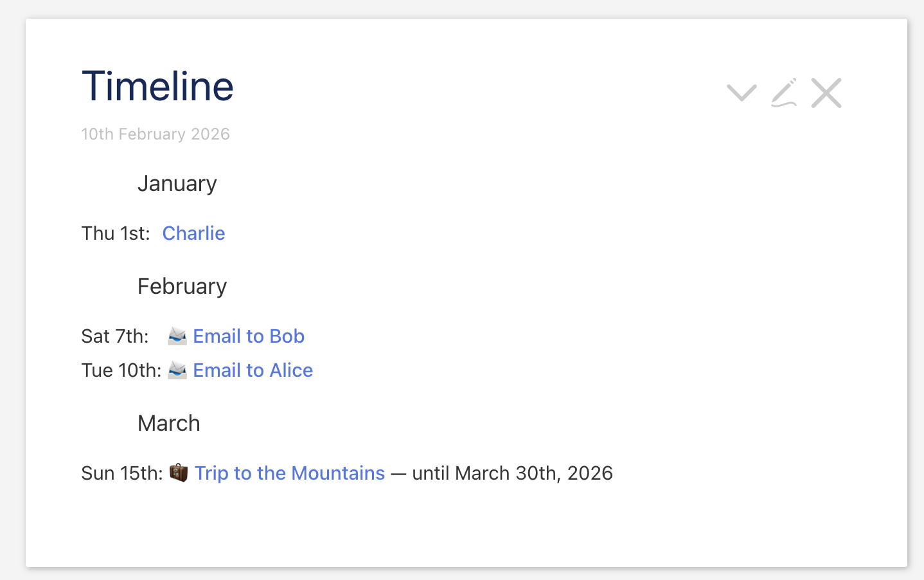The image size is (924, 580).
Task: Select the February month heading
Action: (x=182, y=287)
